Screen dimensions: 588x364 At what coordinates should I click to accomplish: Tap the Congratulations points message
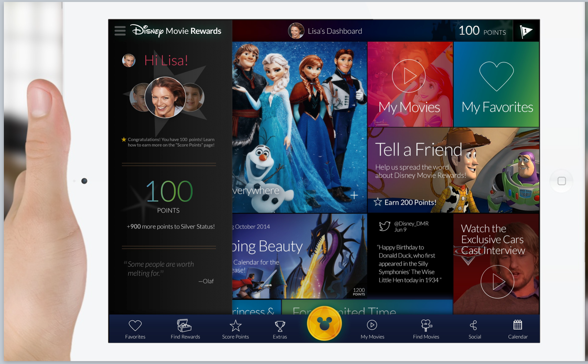(x=171, y=142)
